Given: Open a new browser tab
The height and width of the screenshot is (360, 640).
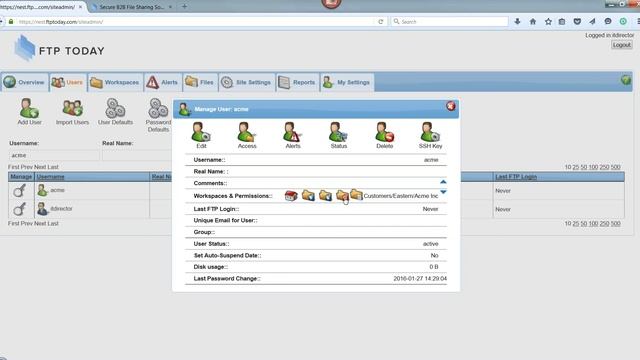Looking at the screenshot, I should coord(184,7).
